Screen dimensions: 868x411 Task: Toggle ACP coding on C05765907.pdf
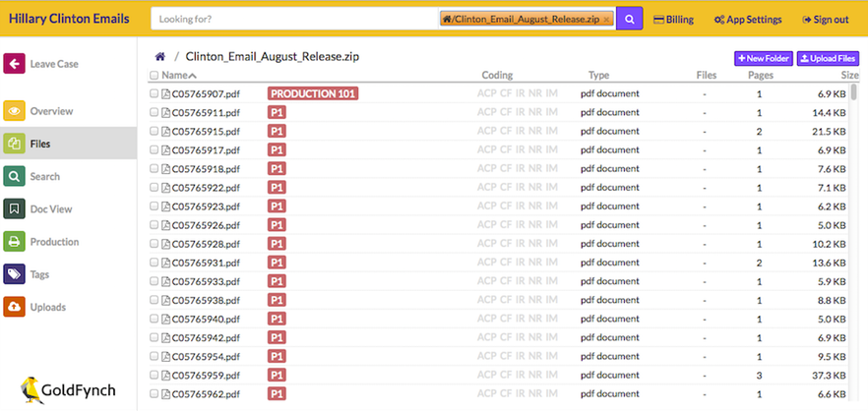tap(486, 93)
